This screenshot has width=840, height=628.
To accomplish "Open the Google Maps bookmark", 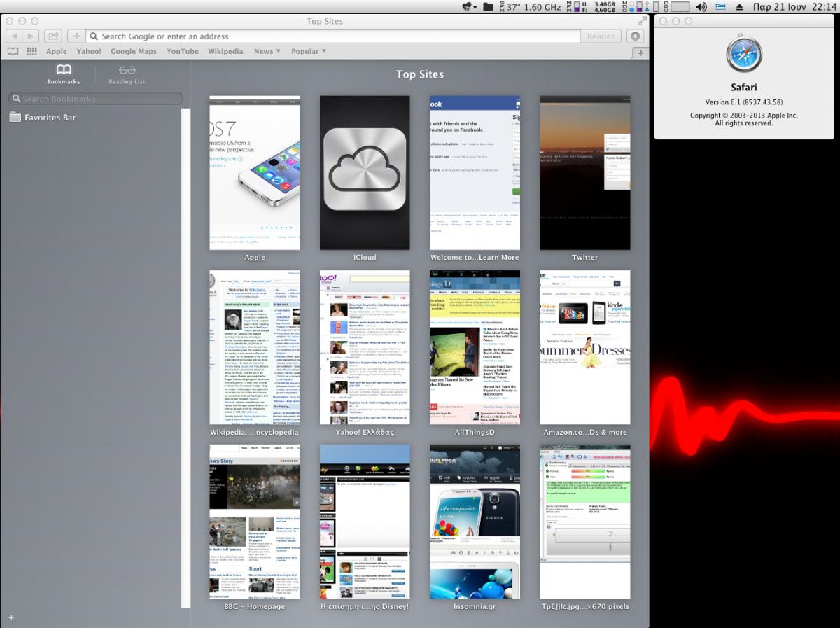I will pos(134,51).
